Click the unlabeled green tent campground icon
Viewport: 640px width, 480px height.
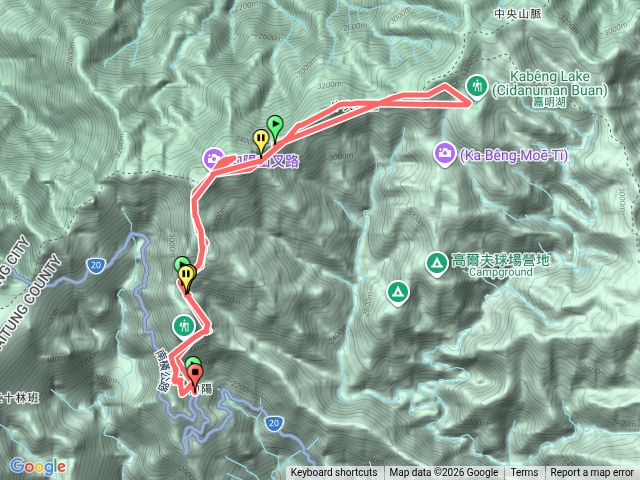pyautogui.click(x=398, y=292)
